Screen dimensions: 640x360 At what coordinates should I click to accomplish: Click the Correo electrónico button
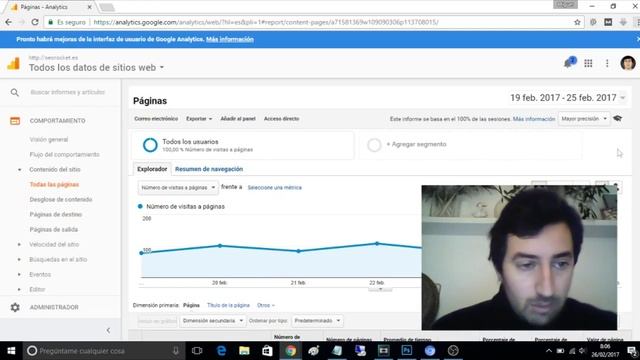156,119
